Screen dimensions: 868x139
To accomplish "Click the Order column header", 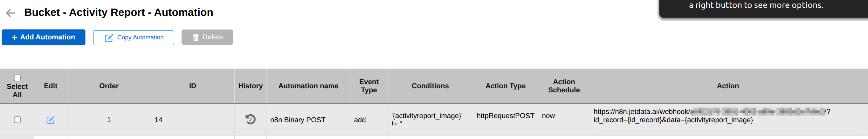I will (109, 86).
